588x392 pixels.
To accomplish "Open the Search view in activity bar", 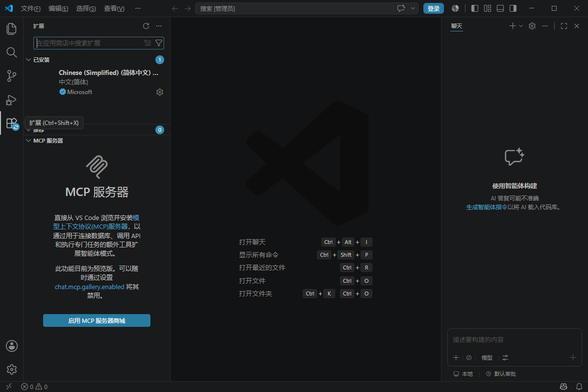I will pos(11,52).
